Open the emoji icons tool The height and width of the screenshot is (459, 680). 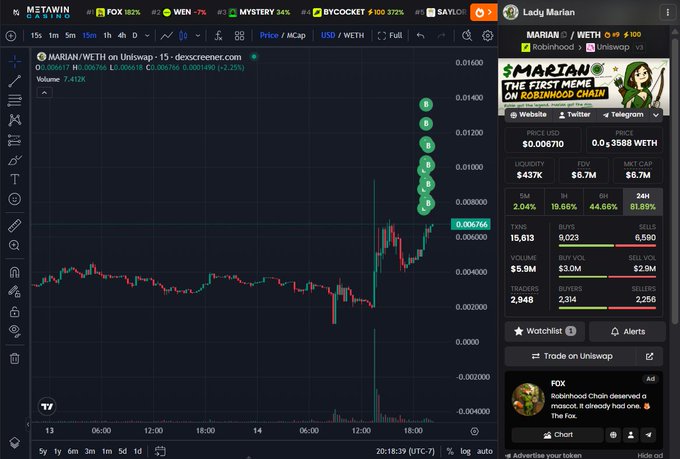click(x=15, y=199)
